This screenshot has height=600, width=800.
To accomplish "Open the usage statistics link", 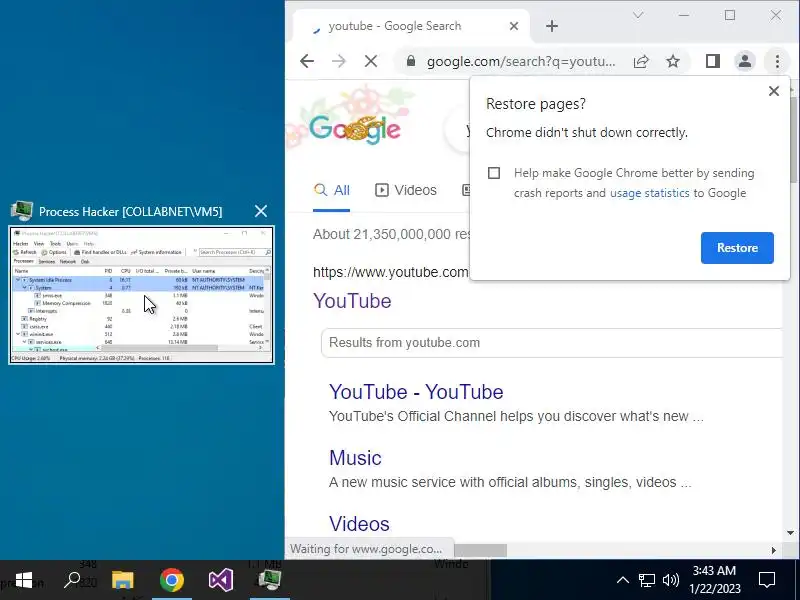I will [x=649, y=193].
